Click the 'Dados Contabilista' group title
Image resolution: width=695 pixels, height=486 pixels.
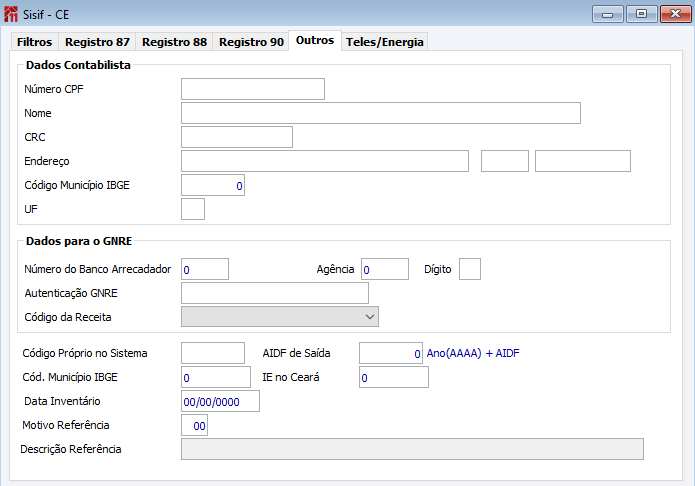(x=78, y=65)
